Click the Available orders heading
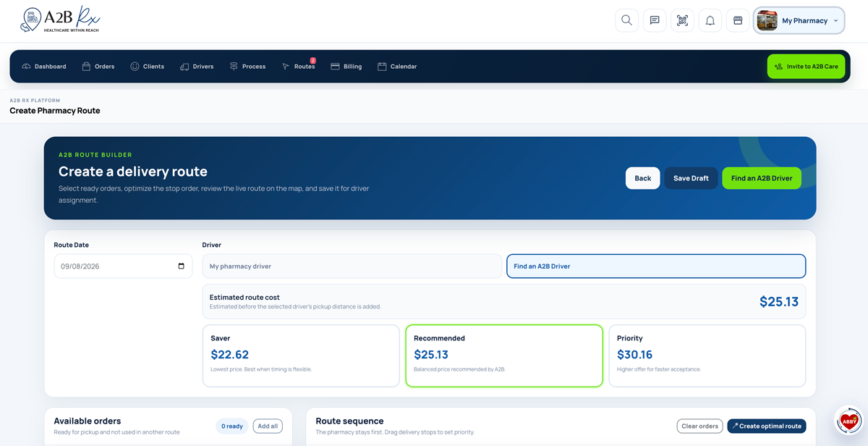The height and width of the screenshot is (446, 868). [x=88, y=421]
